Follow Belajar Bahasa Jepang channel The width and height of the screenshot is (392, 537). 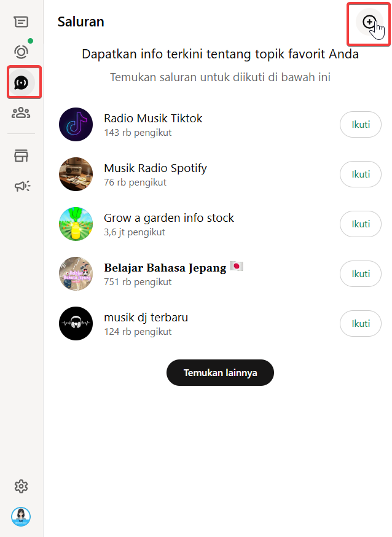point(361,274)
